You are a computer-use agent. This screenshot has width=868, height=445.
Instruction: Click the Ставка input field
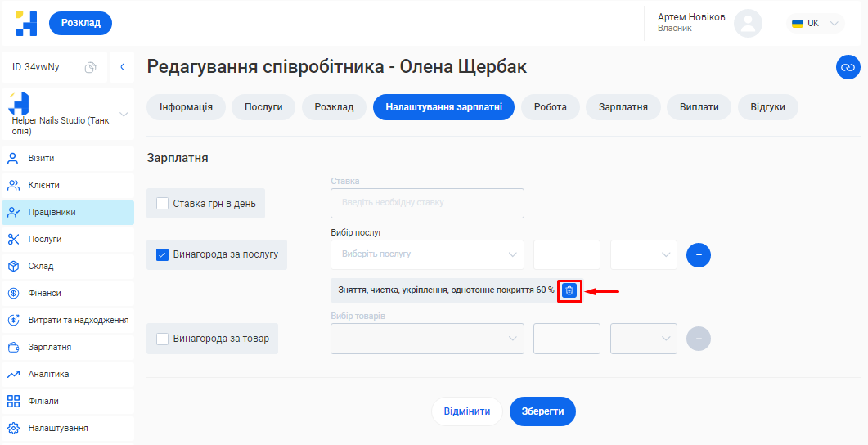[x=427, y=203]
